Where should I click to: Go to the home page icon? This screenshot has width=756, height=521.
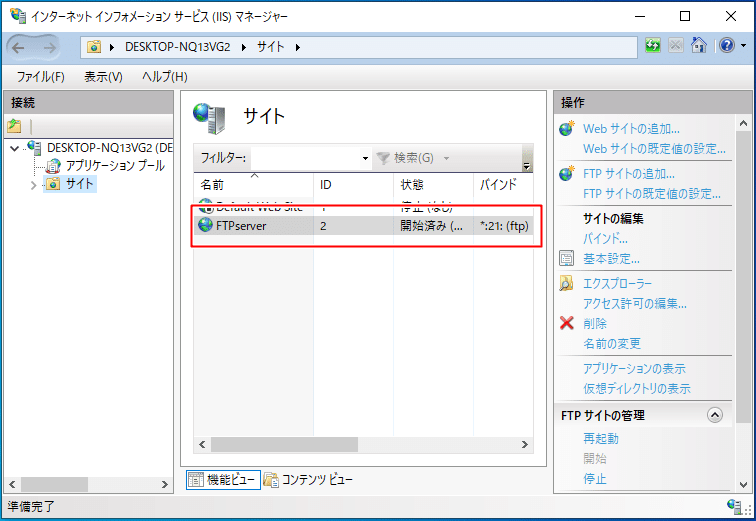tap(699, 45)
